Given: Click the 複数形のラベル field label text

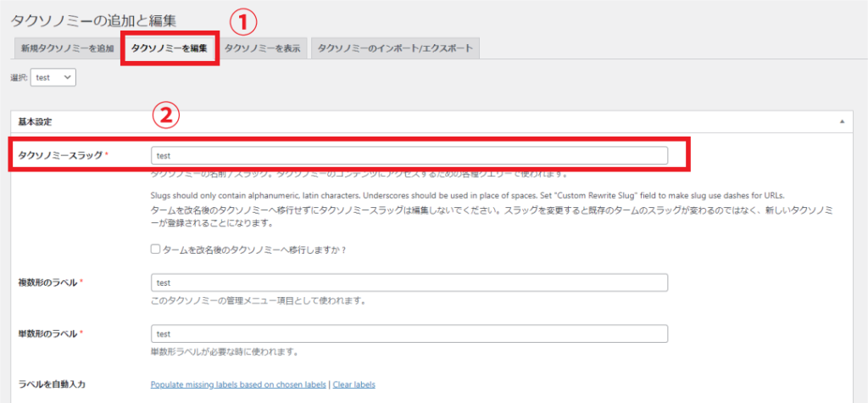Looking at the screenshot, I should (x=47, y=283).
